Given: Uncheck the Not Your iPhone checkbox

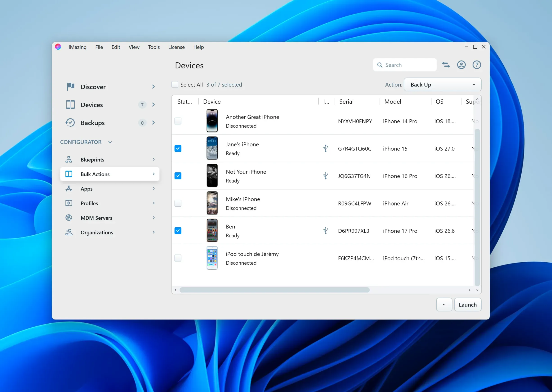Looking at the screenshot, I should [178, 176].
